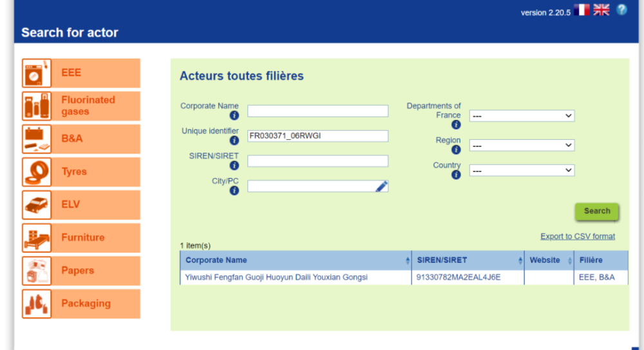Switch language to English UK flag
The height and width of the screenshot is (350, 644).
click(601, 10)
